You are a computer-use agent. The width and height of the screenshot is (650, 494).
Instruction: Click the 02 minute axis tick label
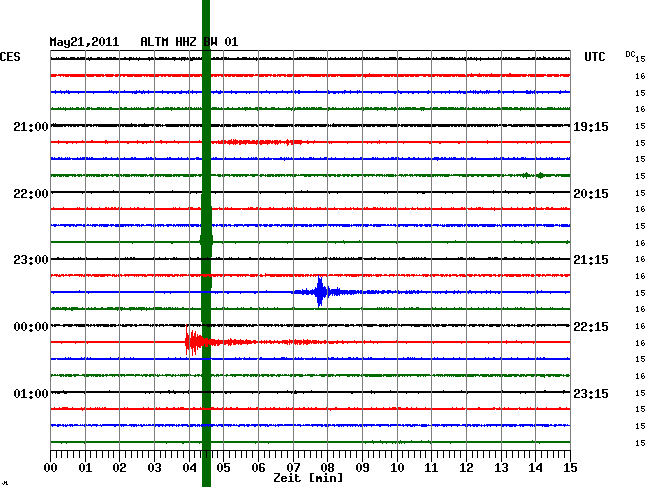[x=119, y=468]
